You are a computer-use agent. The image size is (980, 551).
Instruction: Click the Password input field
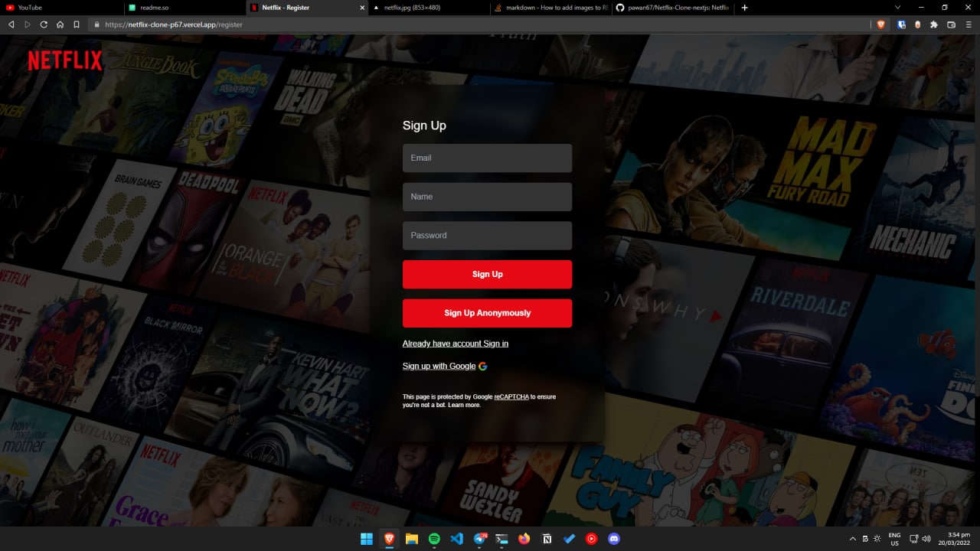click(x=487, y=236)
